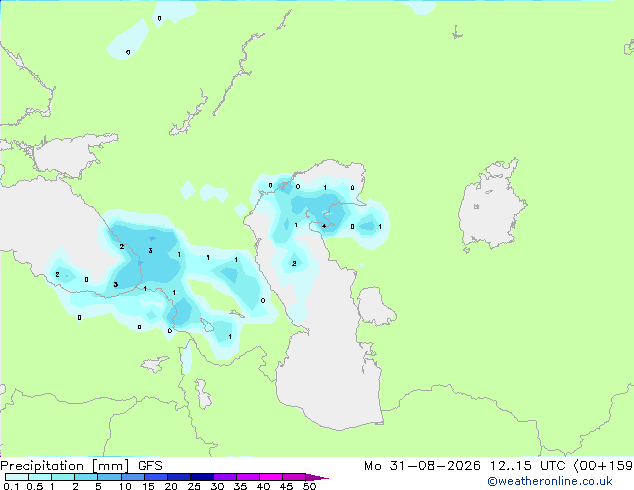Click the 0.1–0.5 mm legend color swatch
634x490 pixels.
[x=17, y=477]
